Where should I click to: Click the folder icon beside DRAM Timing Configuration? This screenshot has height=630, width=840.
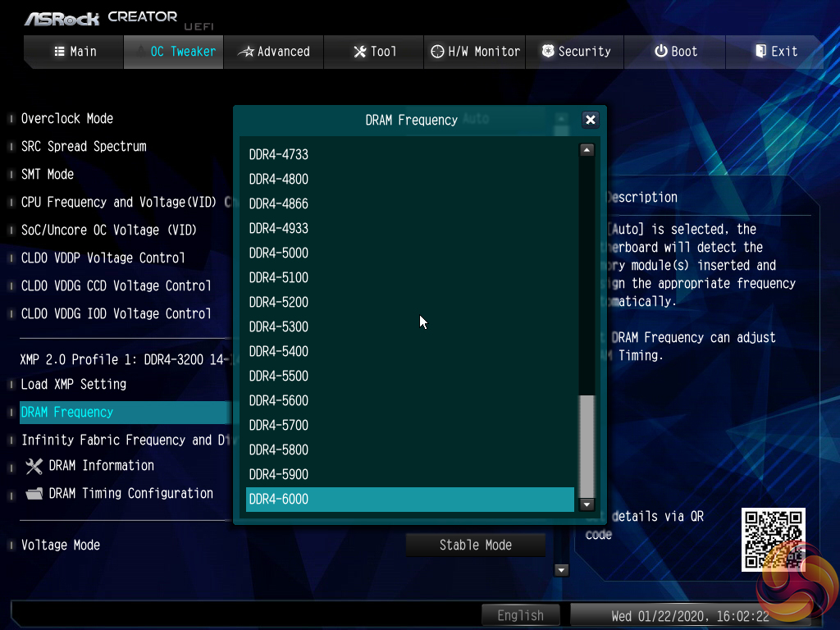34,494
